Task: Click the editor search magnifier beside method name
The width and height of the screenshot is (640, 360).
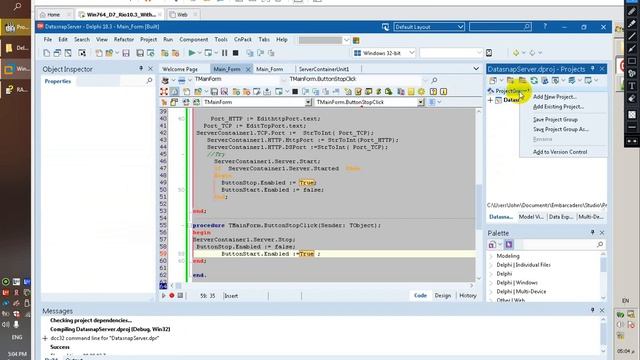Action: coord(434,80)
